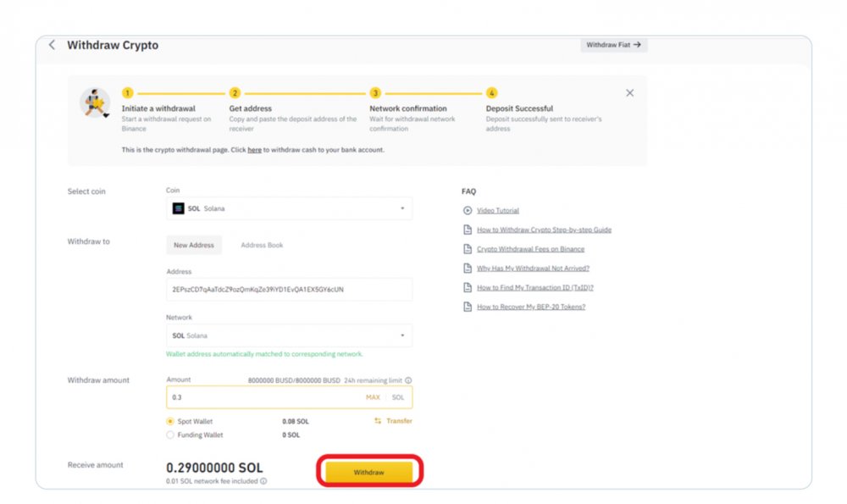The image size is (847, 504).
Task: Click the Solana coin logo icon
Action: pos(178,208)
